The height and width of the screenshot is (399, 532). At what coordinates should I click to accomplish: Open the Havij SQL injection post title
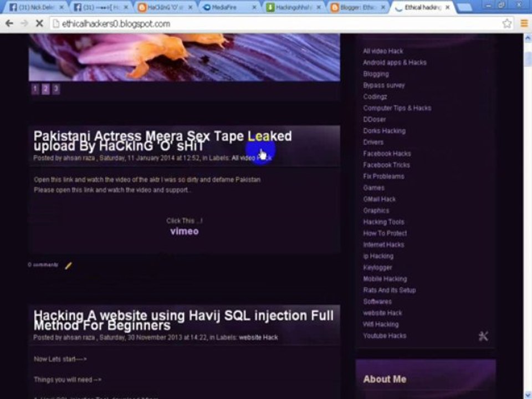183,320
